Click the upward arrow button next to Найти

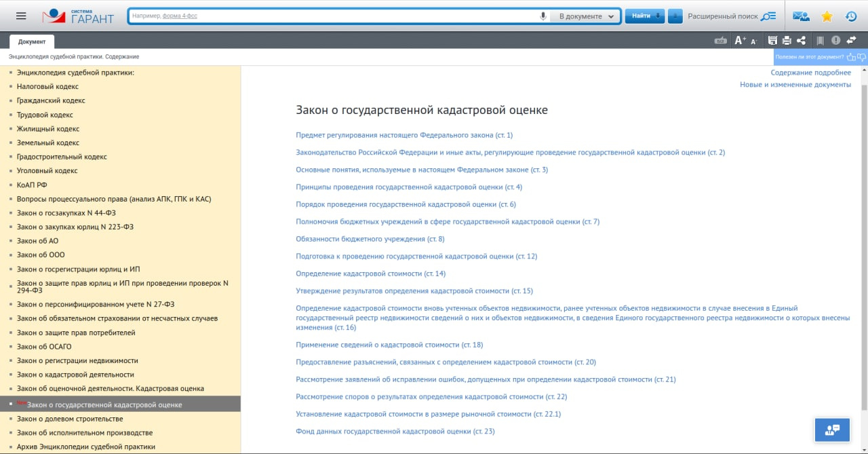[x=675, y=16]
